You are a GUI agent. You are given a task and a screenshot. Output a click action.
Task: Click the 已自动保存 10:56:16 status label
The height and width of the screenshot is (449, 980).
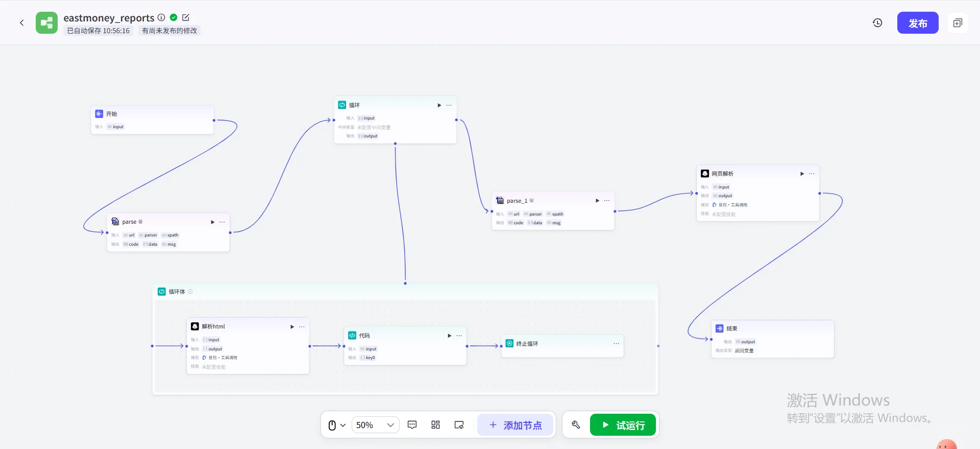click(x=99, y=31)
